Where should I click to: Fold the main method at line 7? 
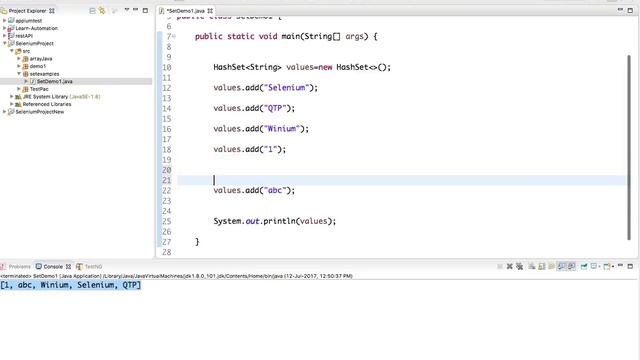(174, 36)
